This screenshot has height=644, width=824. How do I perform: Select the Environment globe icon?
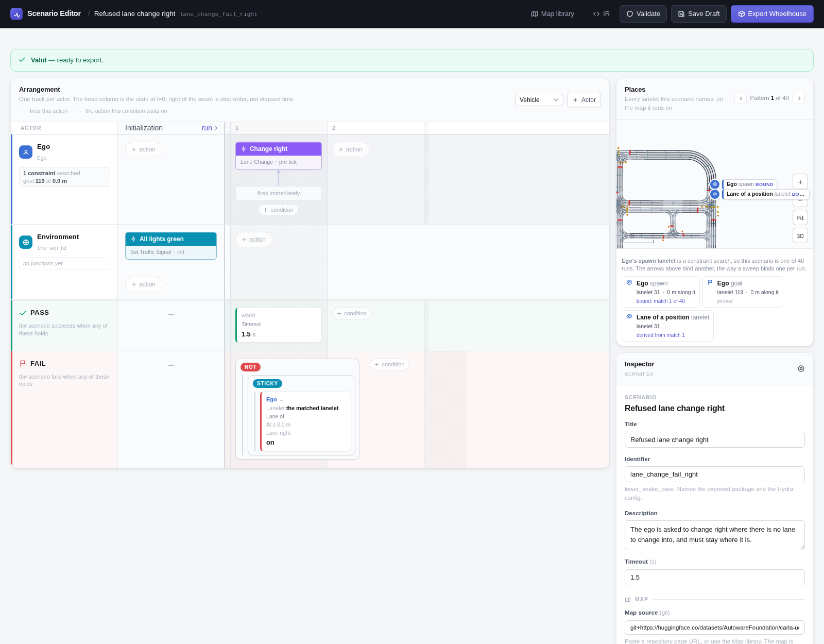(x=26, y=242)
